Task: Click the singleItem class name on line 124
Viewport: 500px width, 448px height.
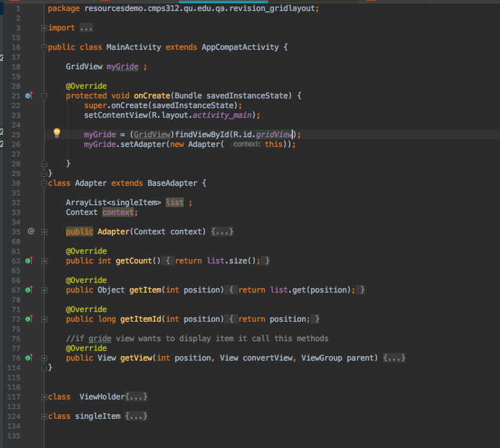Action: pyautogui.click(x=98, y=416)
